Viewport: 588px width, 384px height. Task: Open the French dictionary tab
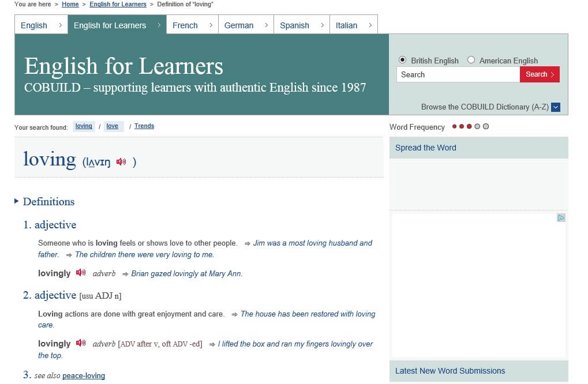[x=185, y=25]
